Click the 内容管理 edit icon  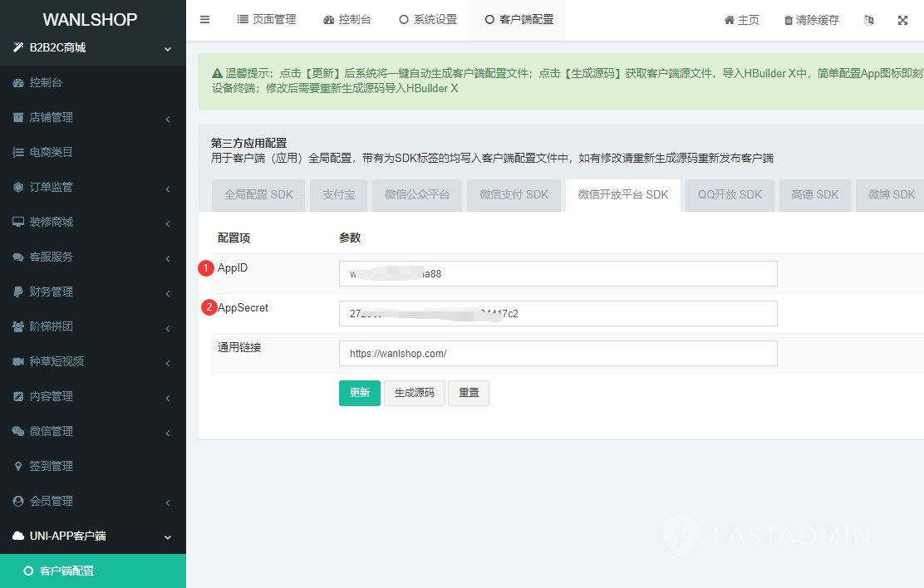click(18, 396)
